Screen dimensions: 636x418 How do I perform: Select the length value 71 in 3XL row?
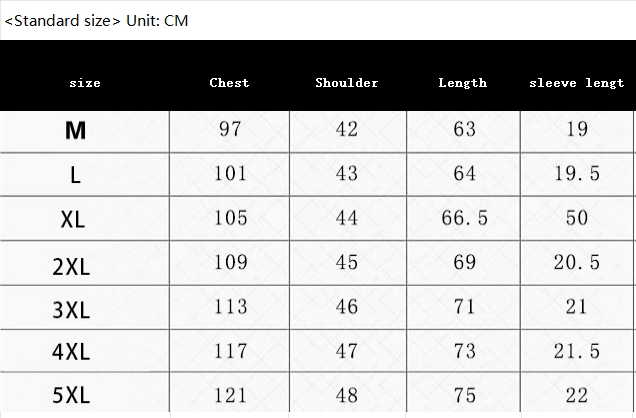point(464,306)
